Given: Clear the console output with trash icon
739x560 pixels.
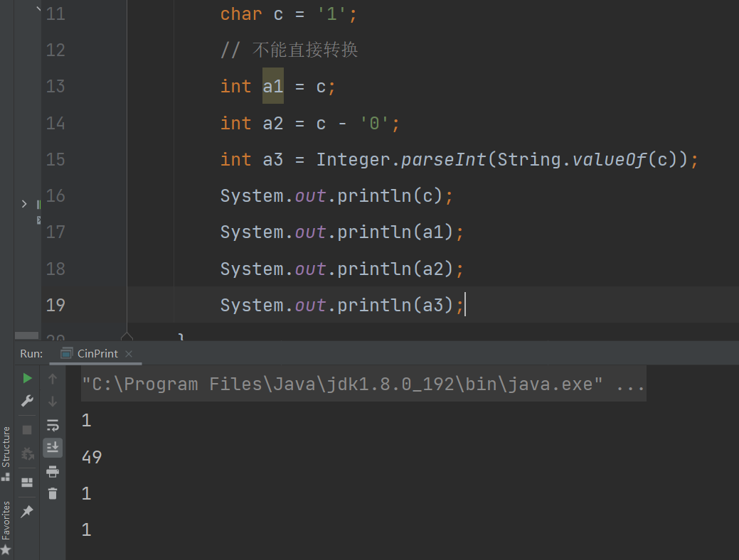Looking at the screenshot, I should point(53,492).
